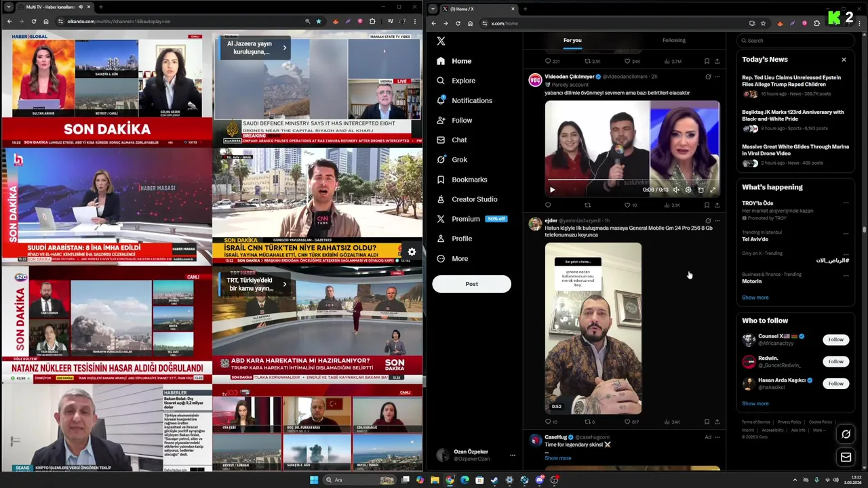Click the Post button
The image size is (868, 488).
coord(471,284)
